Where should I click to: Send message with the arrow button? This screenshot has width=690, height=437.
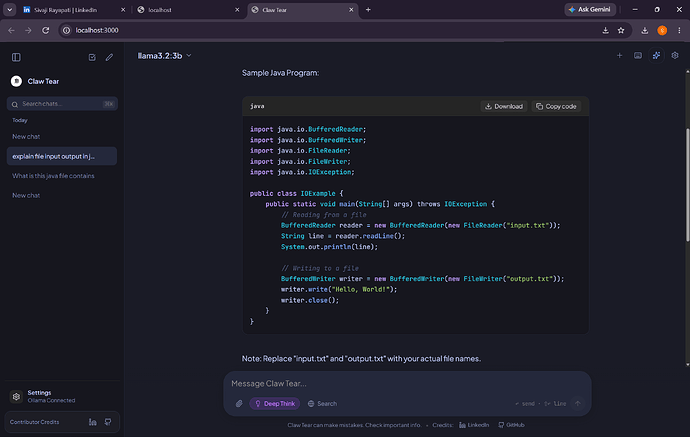[x=577, y=403]
